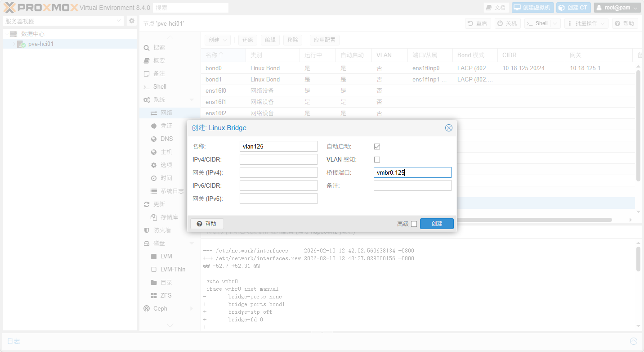The width and height of the screenshot is (644, 352).
Task: Select the ens16f0 row
Action: point(418,90)
